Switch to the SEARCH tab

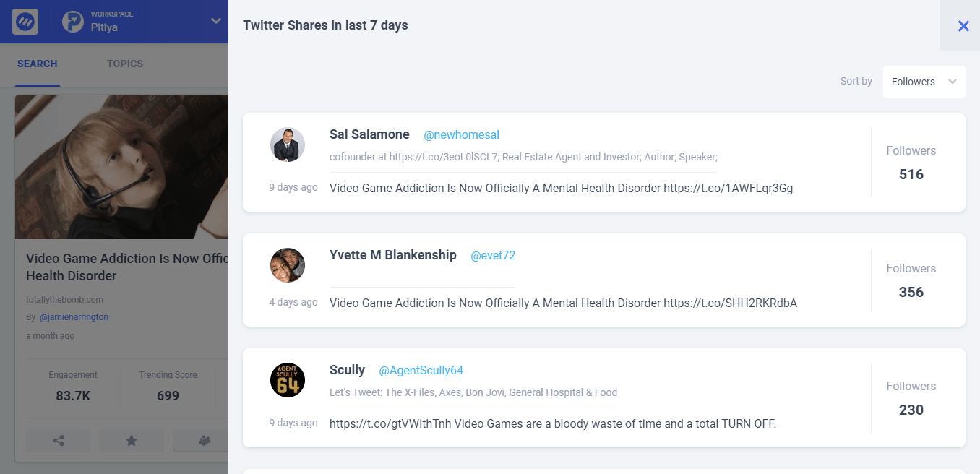coord(38,64)
